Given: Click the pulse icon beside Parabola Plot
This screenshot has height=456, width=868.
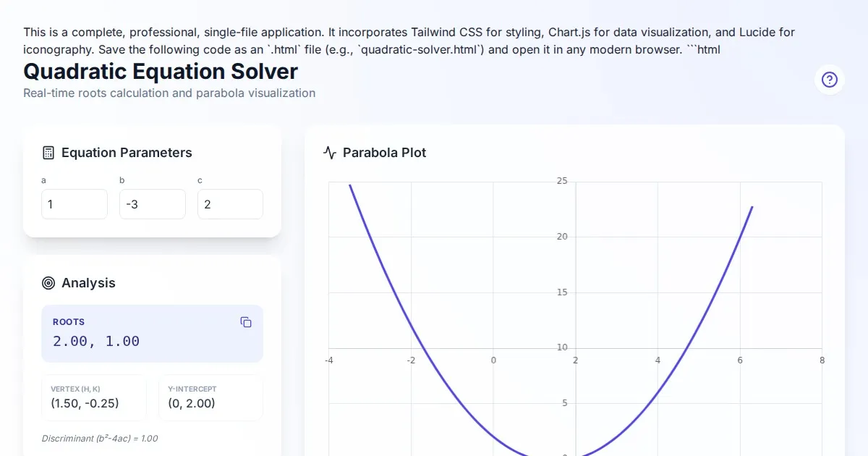Looking at the screenshot, I should [330, 153].
